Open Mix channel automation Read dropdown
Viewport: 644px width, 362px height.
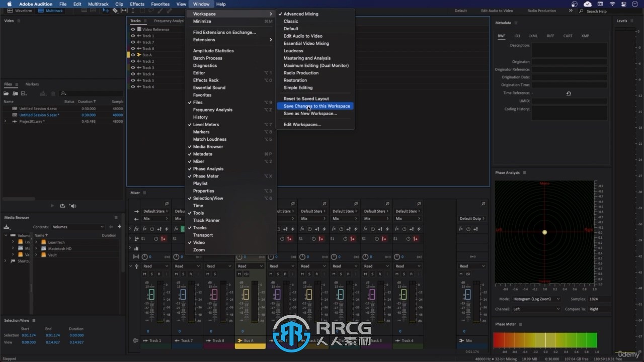[x=472, y=266]
